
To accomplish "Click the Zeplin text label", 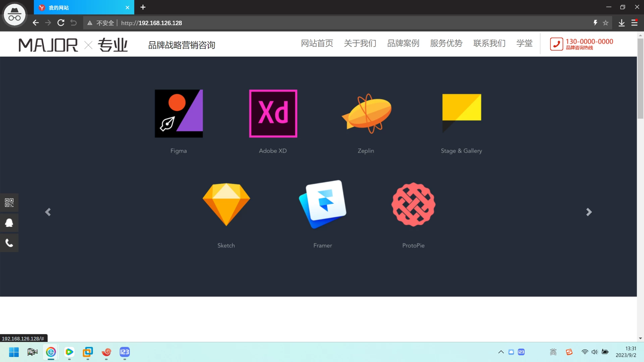I will (x=366, y=151).
